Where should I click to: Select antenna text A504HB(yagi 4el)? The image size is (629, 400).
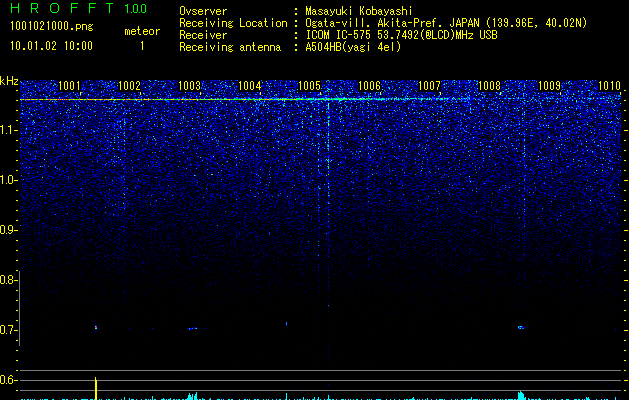[x=353, y=47]
